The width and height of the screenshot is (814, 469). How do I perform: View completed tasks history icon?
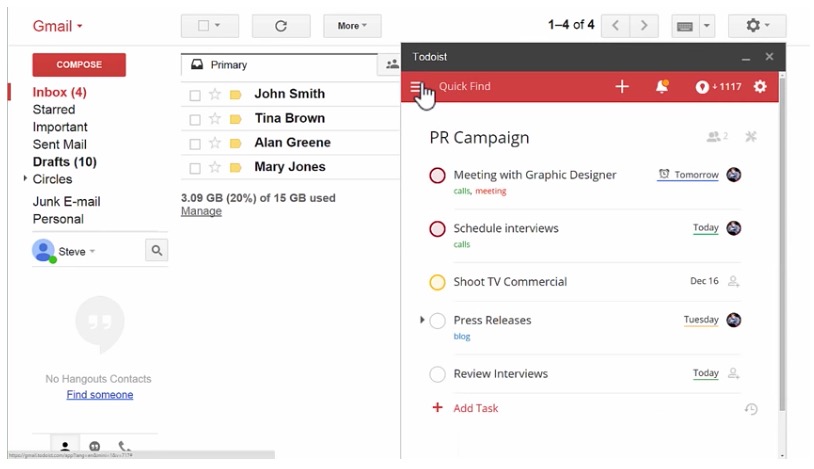pos(751,409)
